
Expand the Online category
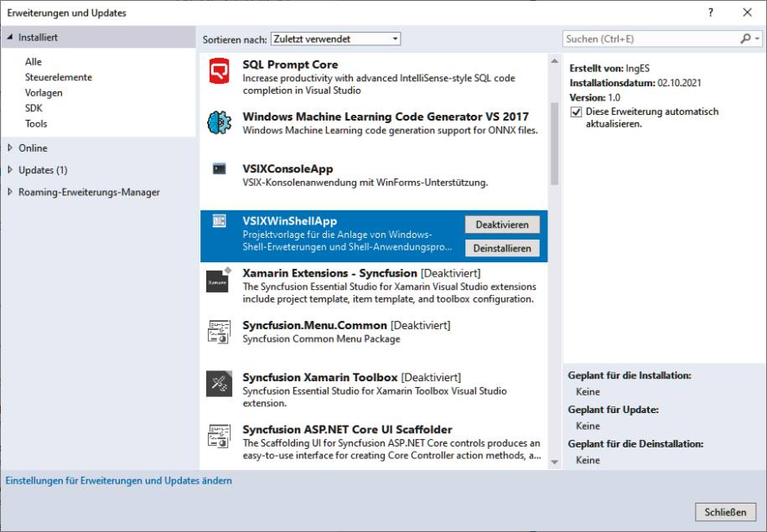click(x=10, y=147)
